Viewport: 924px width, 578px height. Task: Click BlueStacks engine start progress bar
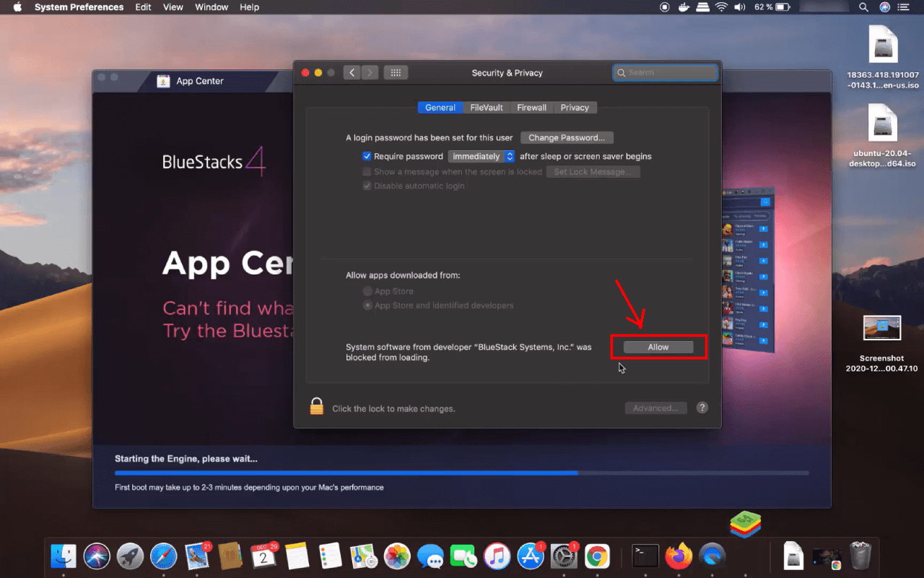(x=461, y=473)
